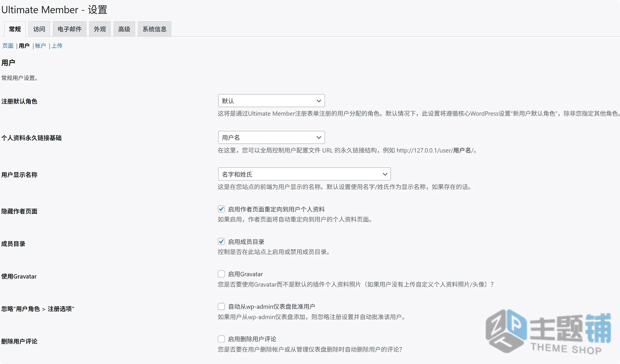Click the 使用Gravatar label
The width and height of the screenshot is (620, 364).
[x=19, y=276]
